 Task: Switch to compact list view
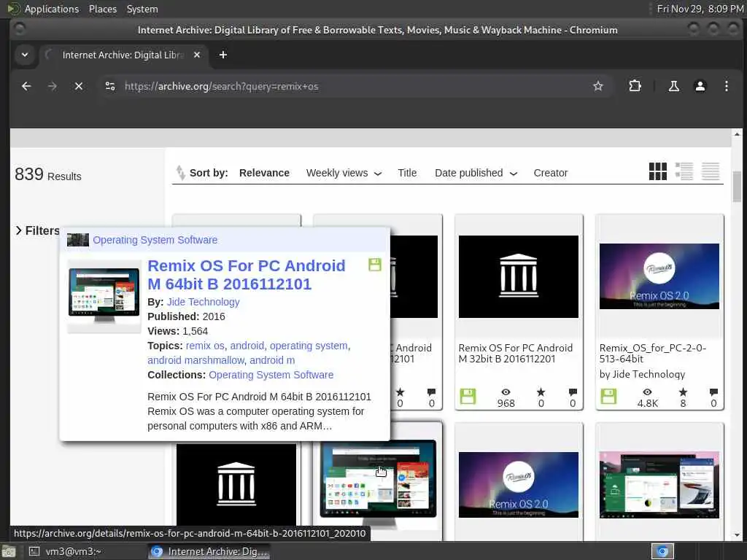pos(711,171)
